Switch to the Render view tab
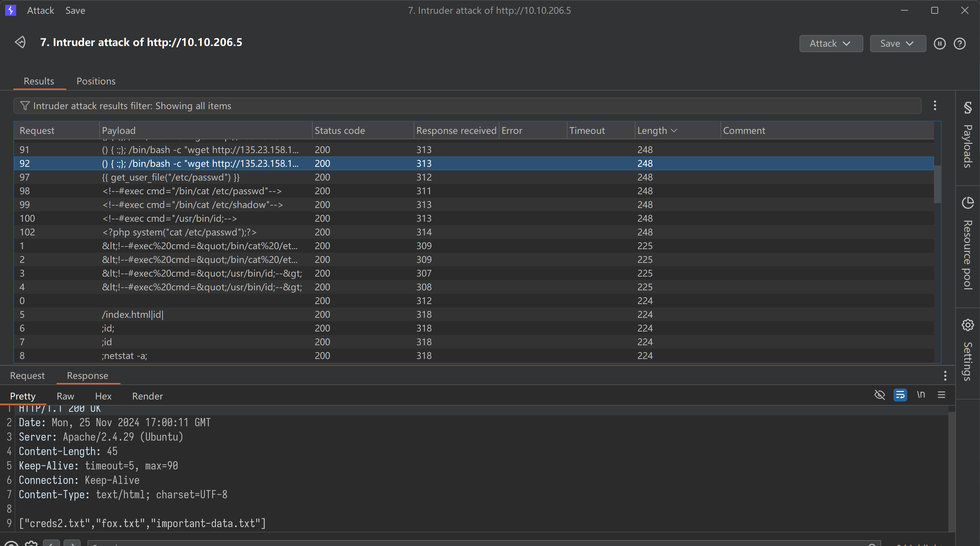This screenshot has width=980, height=546. pos(147,396)
